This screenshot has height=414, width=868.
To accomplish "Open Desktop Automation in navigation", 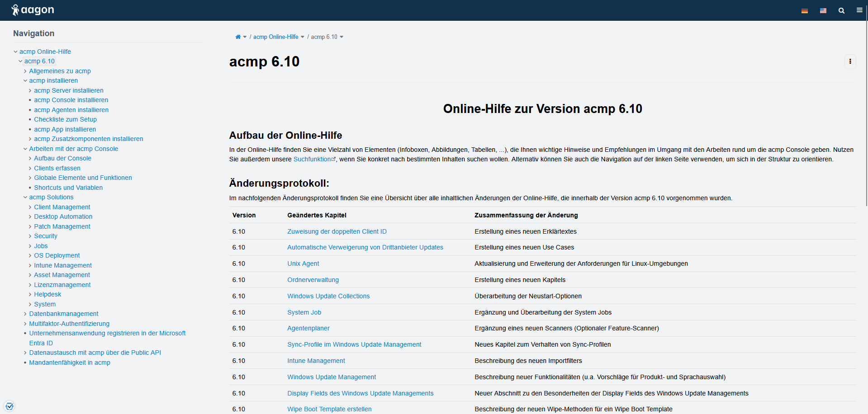I will [63, 216].
